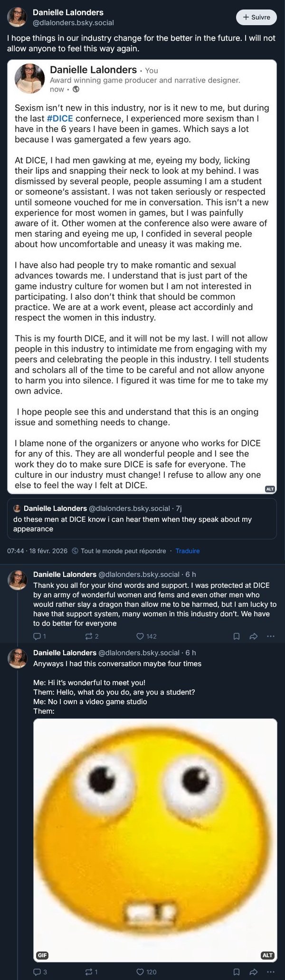Bookmark the 'Anyways' conversation post
285x980 pixels.
point(237,972)
